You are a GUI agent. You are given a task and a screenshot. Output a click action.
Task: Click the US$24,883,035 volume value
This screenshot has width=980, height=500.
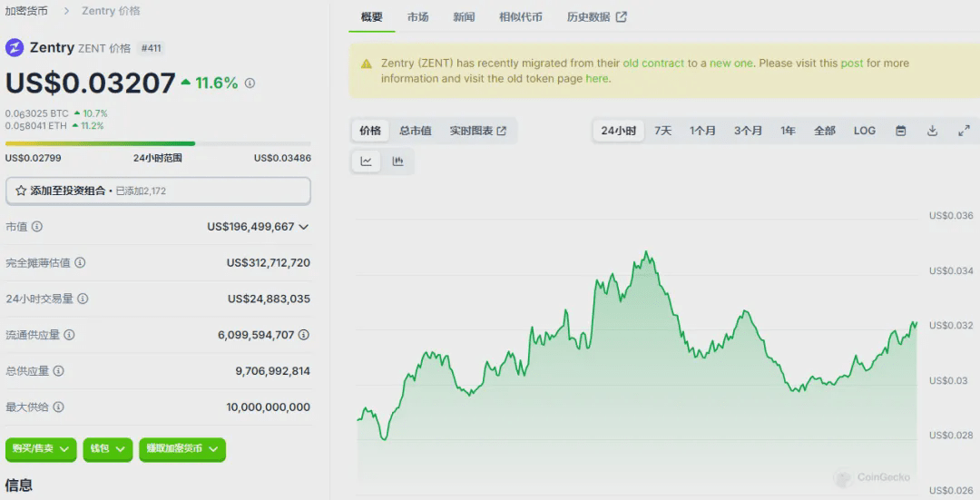[x=269, y=299]
